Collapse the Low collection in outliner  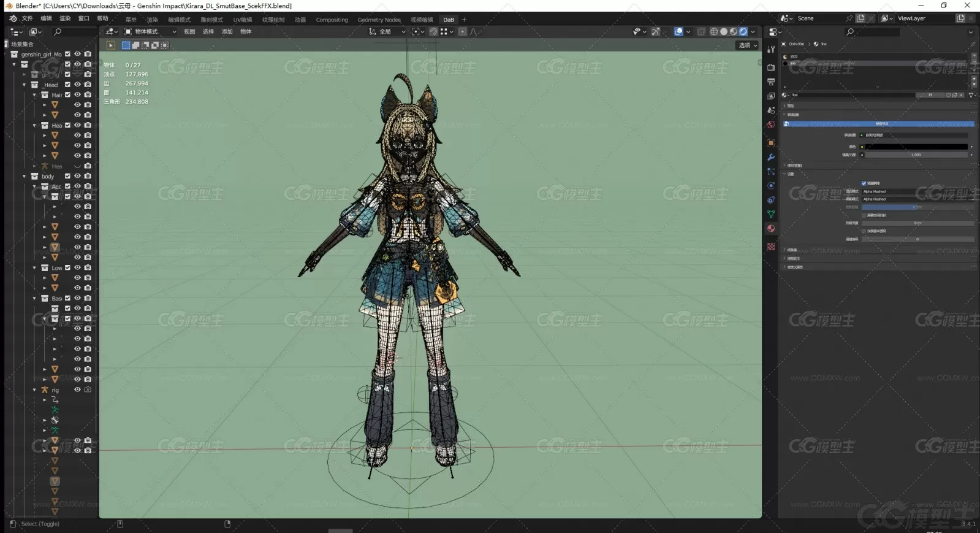[34, 268]
